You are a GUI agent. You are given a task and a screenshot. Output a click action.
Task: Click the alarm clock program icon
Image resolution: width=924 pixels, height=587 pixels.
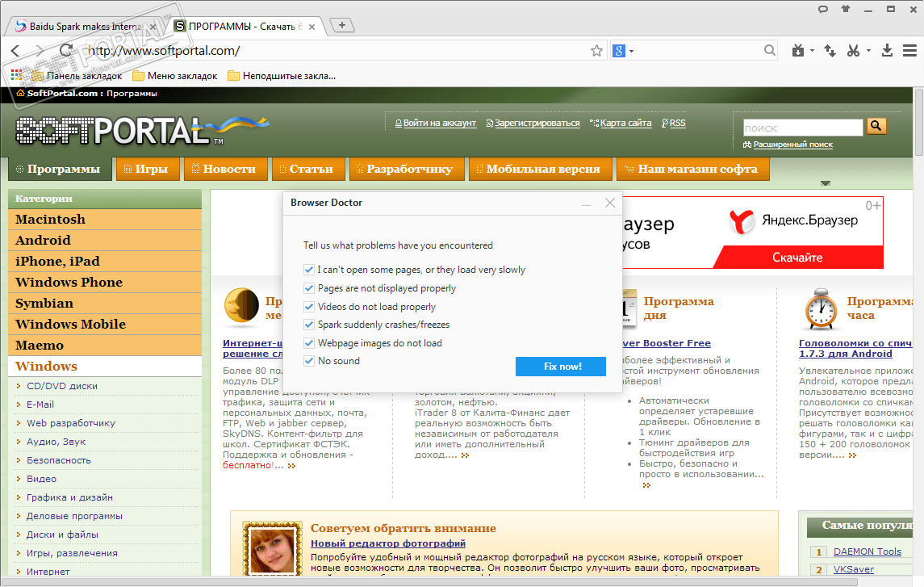(x=822, y=309)
